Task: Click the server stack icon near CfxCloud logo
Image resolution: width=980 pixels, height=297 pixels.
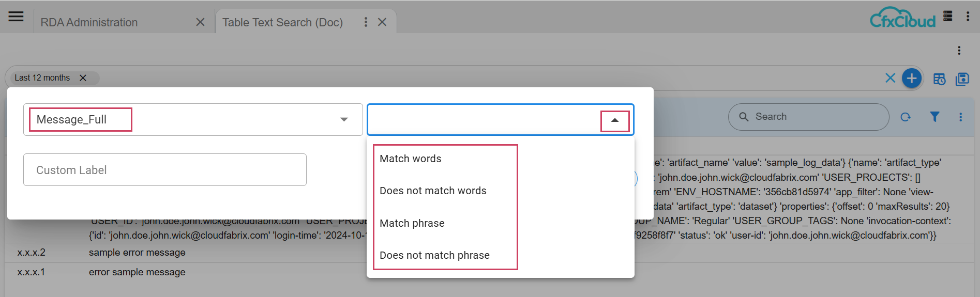Action: (947, 16)
